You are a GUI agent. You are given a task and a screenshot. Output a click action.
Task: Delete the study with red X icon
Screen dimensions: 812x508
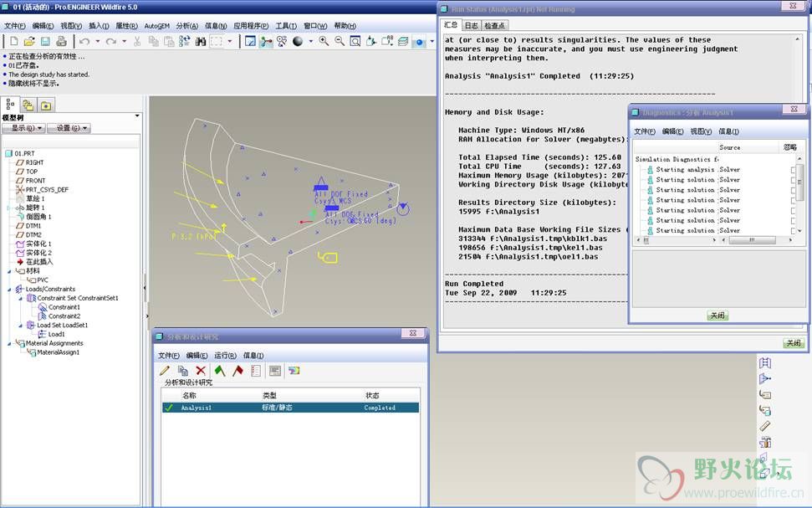click(201, 371)
